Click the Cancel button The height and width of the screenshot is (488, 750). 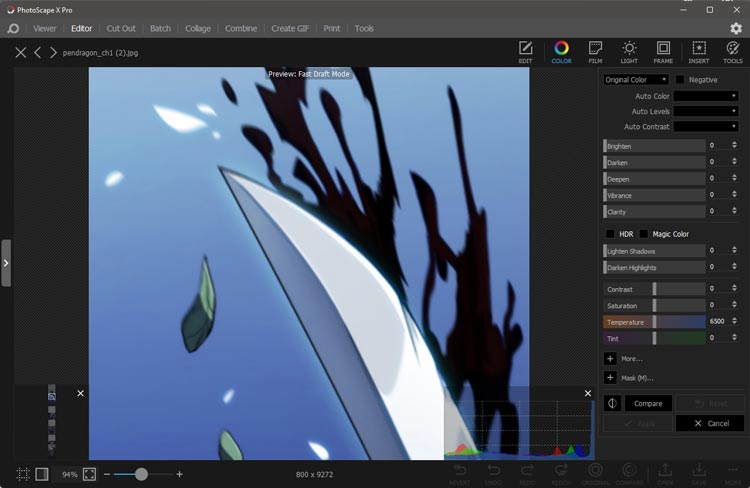pos(710,423)
